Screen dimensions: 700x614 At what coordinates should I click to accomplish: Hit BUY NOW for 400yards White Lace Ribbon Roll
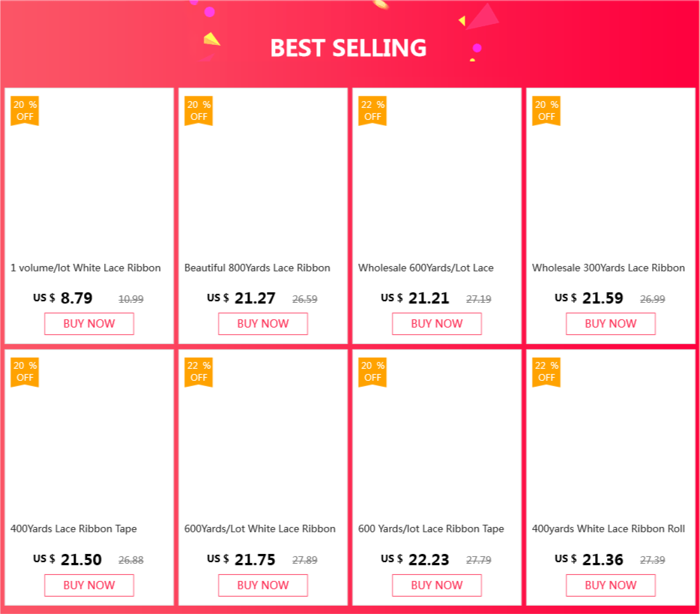click(611, 585)
